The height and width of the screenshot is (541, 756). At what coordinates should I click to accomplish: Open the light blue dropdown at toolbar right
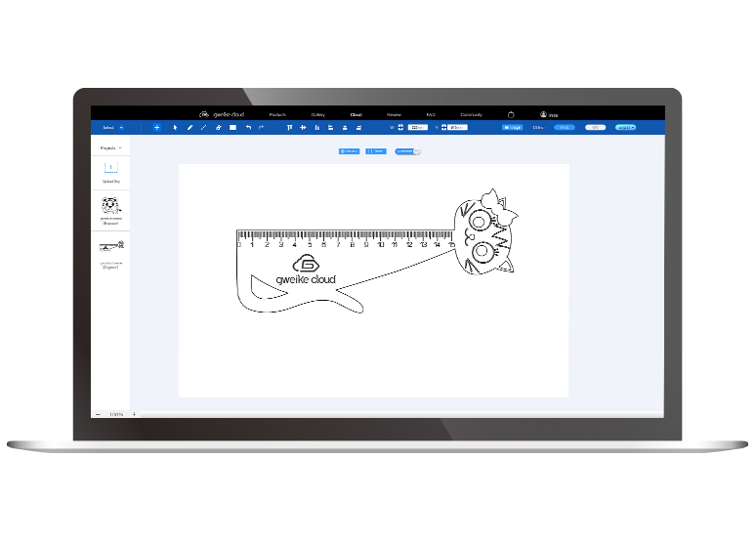[x=625, y=127]
